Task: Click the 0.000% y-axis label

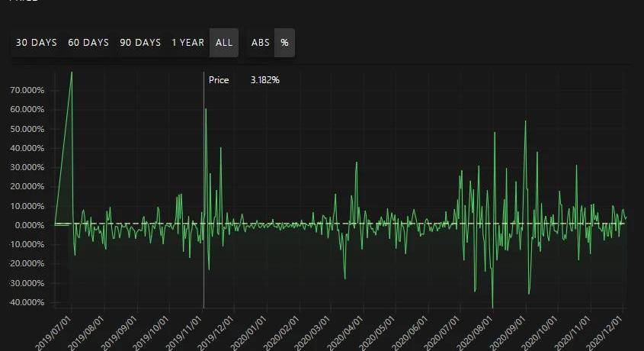Action: point(29,225)
